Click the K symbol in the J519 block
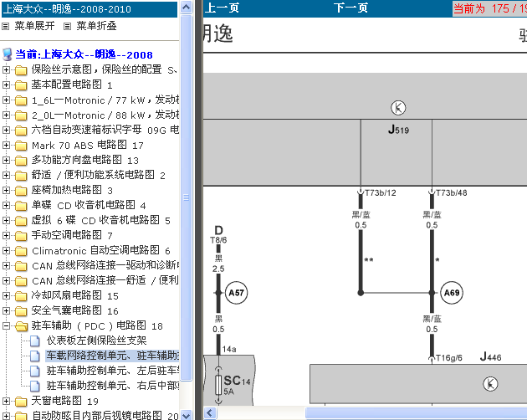The height and width of the screenshot is (420, 527). (398, 108)
